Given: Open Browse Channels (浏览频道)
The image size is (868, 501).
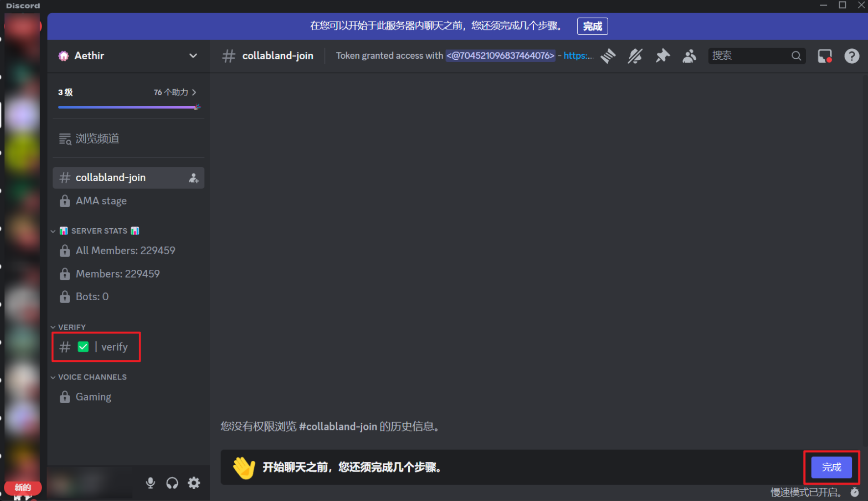Looking at the screenshot, I should pos(128,139).
